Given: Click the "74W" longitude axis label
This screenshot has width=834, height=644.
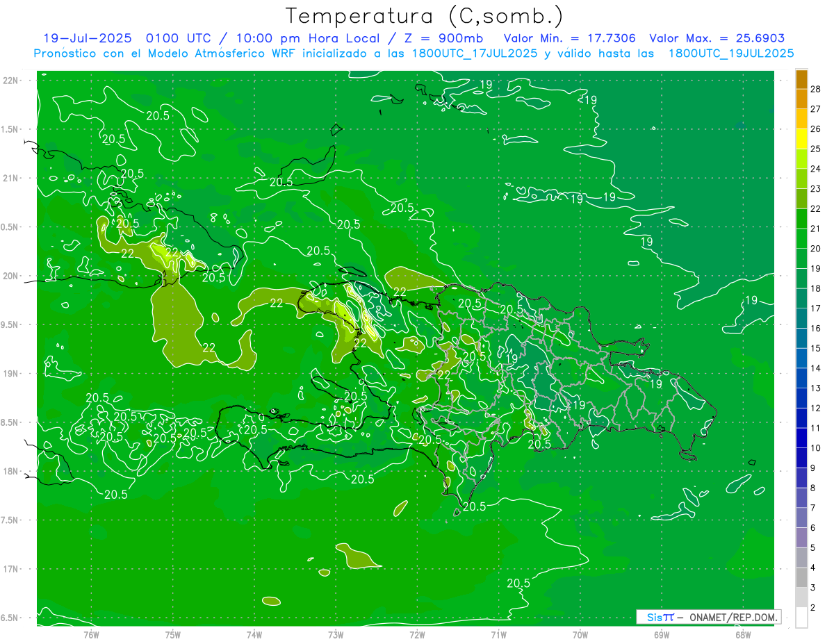Looking at the screenshot, I should [x=254, y=634].
